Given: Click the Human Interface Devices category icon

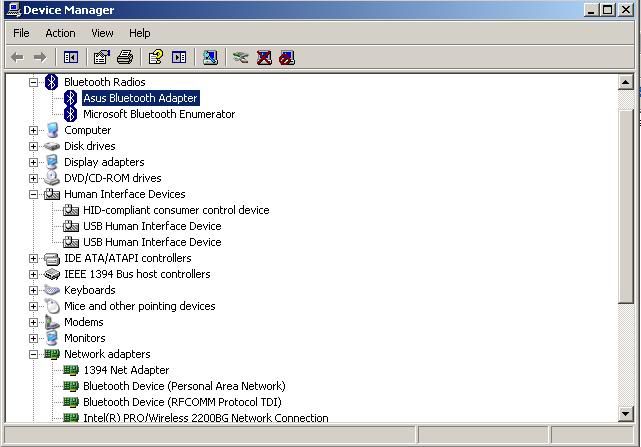Looking at the screenshot, I should 52,194.
